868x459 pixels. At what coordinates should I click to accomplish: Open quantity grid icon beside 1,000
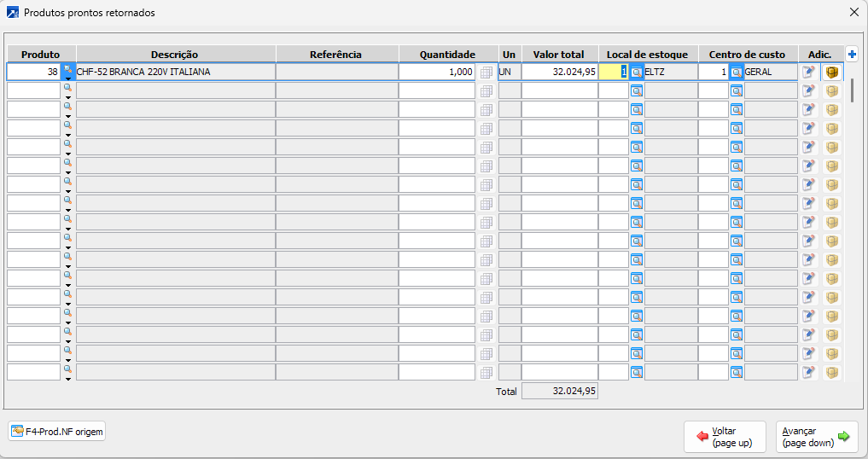coord(486,72)
